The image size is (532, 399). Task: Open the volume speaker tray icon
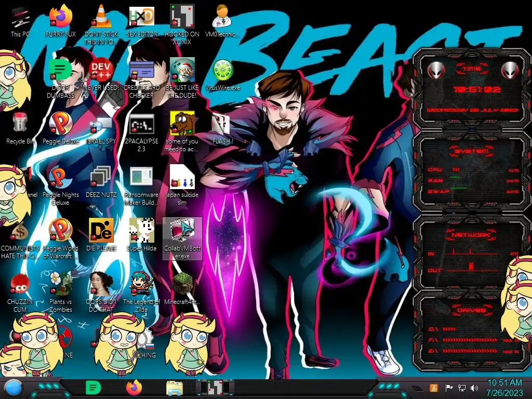474,388
